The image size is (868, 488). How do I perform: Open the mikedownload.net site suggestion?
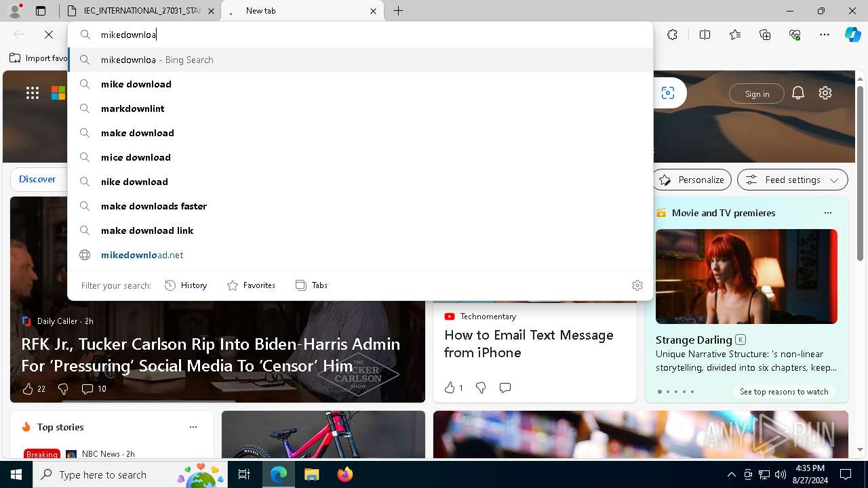pos(360,255)
